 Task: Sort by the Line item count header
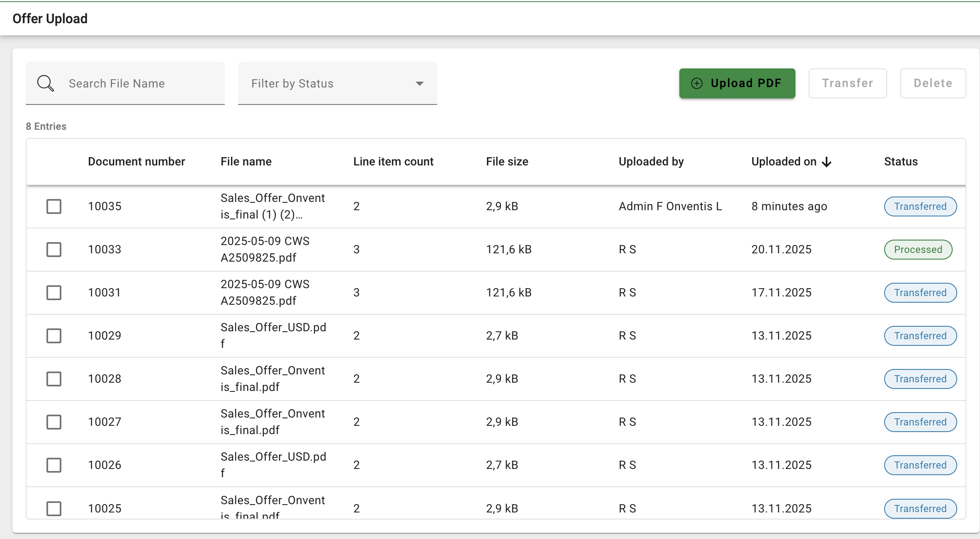coord(393,162)
